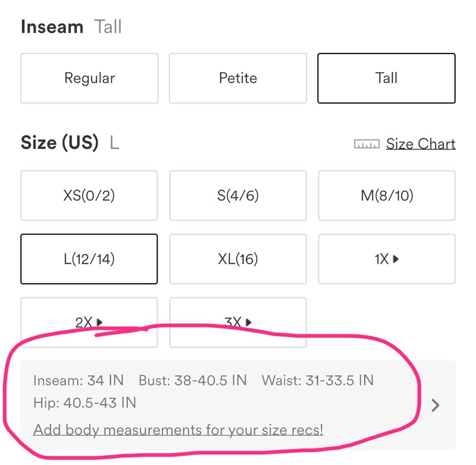Screen dimensions: 476x465
Task: Select the Petite inseam option
Action: (238, 78)
